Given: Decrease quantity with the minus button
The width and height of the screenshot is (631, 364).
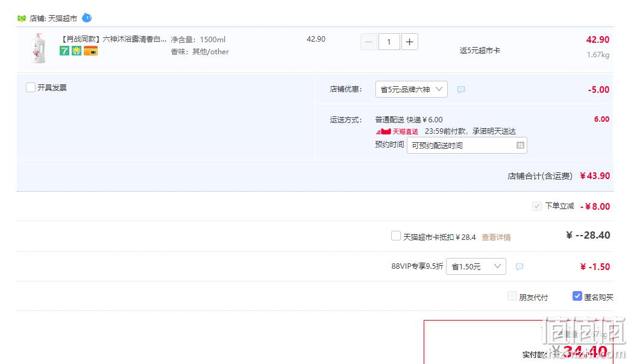Looking at the screenshot, I should coord(369,42).
